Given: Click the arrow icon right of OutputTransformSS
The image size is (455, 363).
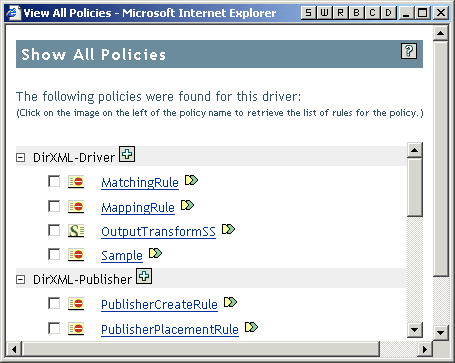Looking at the screenshot, I should pos(228,229).
